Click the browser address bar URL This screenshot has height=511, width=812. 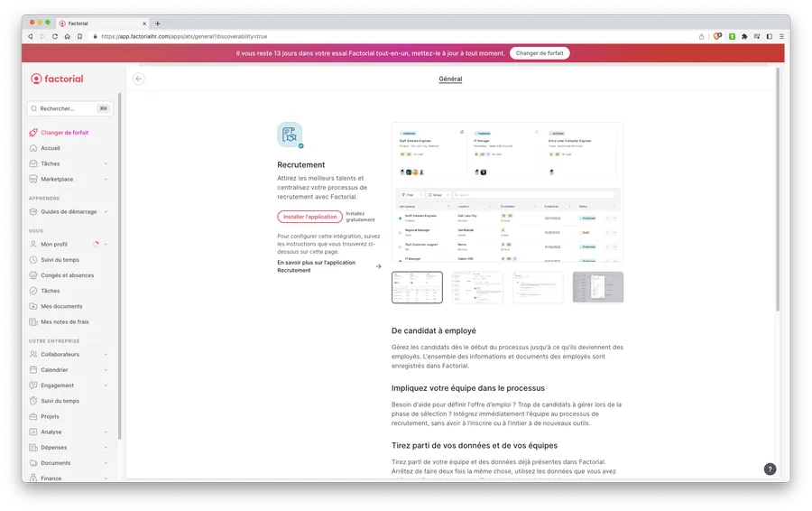(x=184, y=36)
